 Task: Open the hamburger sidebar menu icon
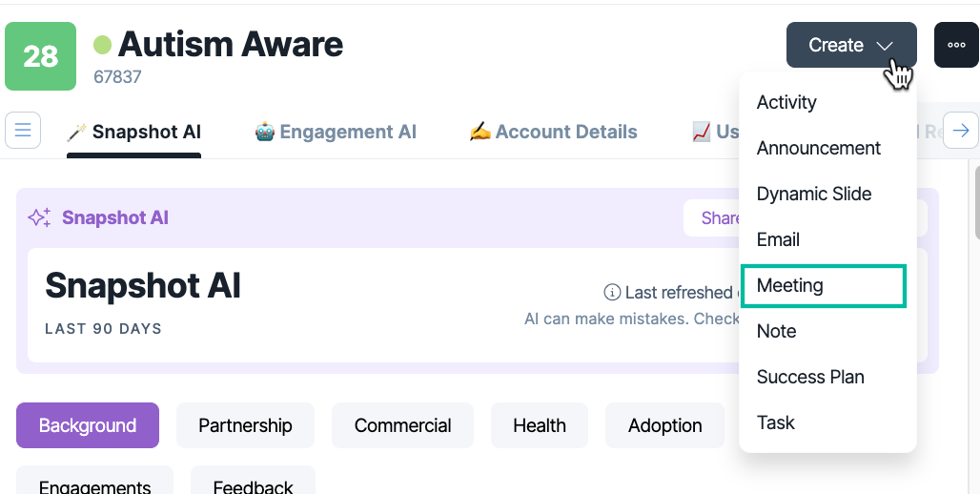pyautogui.click(x=23, y=130)
